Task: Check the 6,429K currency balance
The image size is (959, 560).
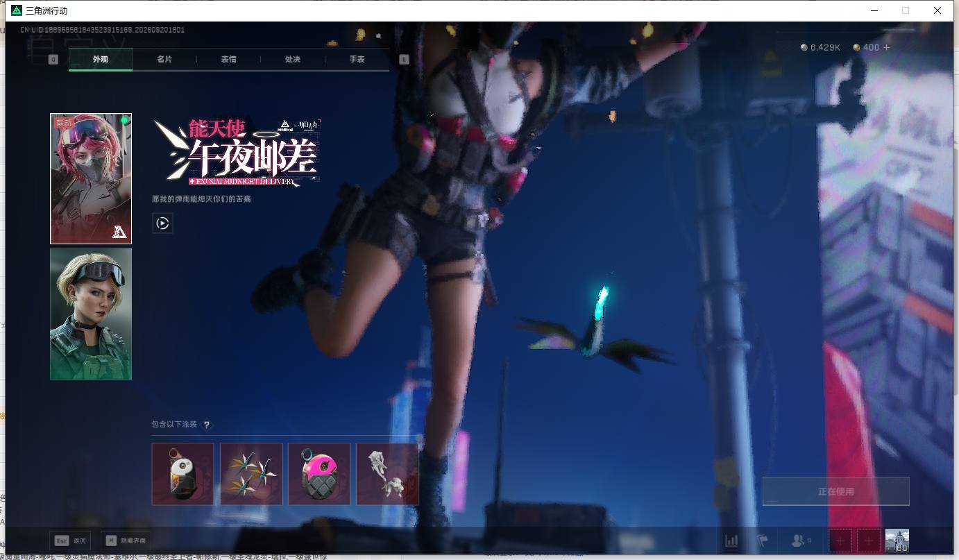Action: click(821, 47)
